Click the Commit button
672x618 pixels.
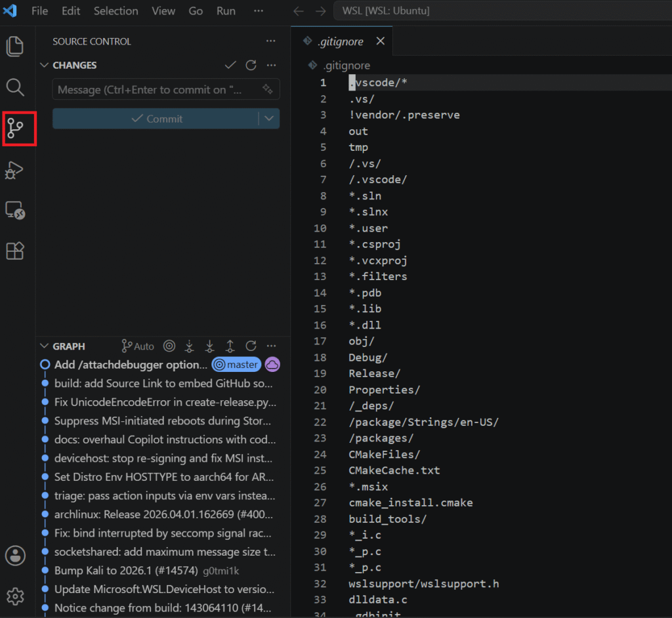click(x=156, y=119)
